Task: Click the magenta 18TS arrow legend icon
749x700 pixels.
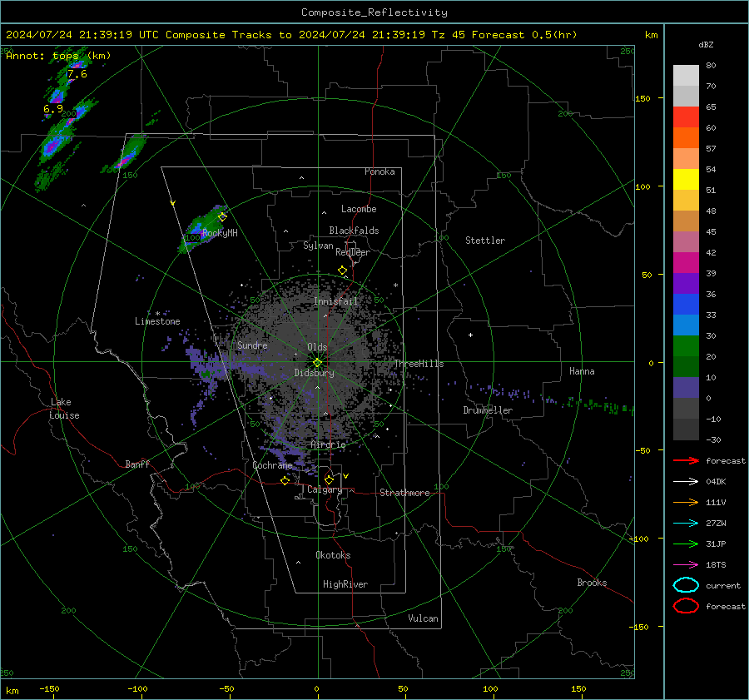Action: (x=686, y=565)
